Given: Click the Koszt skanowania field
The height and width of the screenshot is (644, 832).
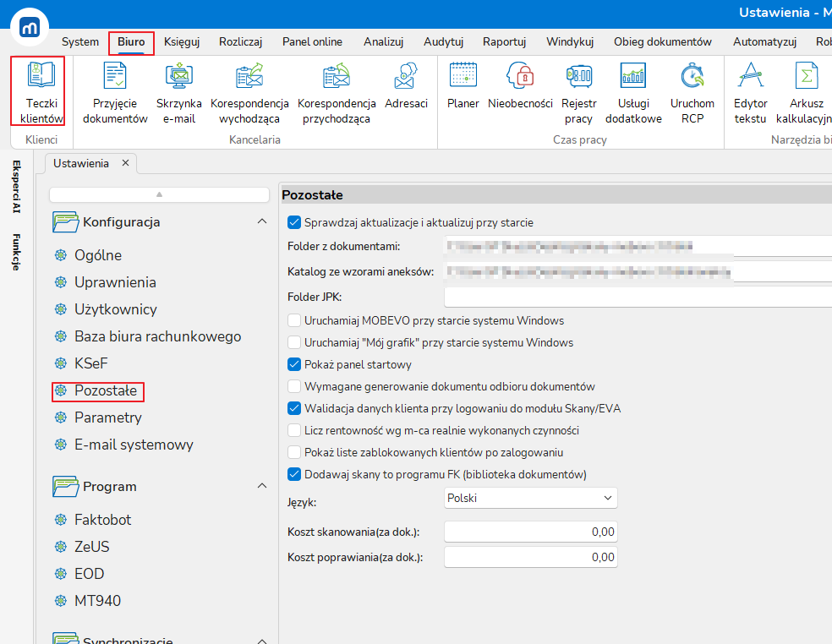Looking at the screenshot, I should (531, 532).
